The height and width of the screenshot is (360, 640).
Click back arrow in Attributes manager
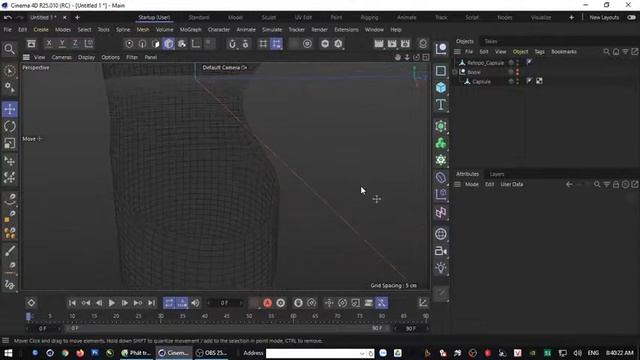[x=569, y=184]
